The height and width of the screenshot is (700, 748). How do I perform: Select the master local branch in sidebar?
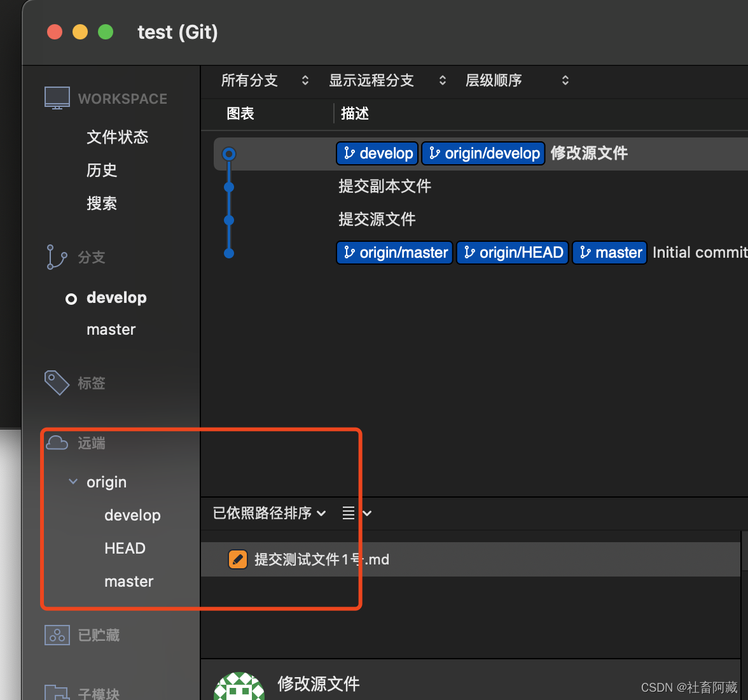[x=111, y=330]
